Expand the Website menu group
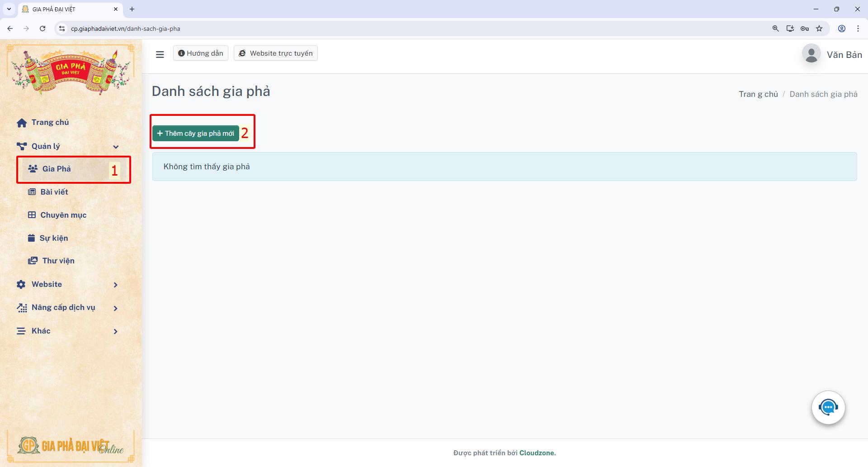The width and height of the screenshot is (868, 467). point(116,284)
